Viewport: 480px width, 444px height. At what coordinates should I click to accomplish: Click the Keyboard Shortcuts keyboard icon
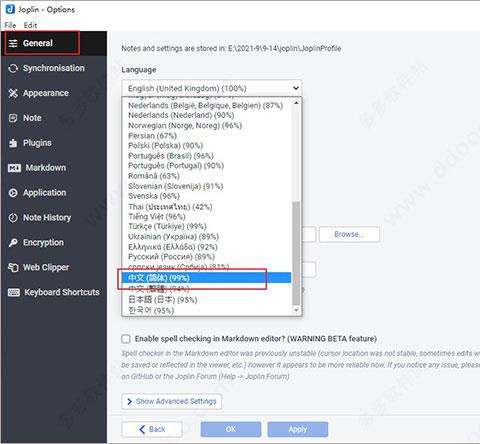point(14,292)
